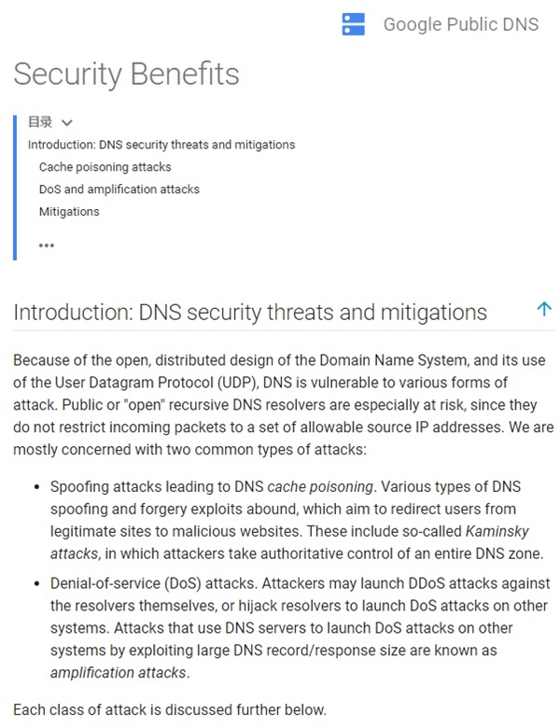
Task: Open the Google Public DNS home title
Action: 460,24
